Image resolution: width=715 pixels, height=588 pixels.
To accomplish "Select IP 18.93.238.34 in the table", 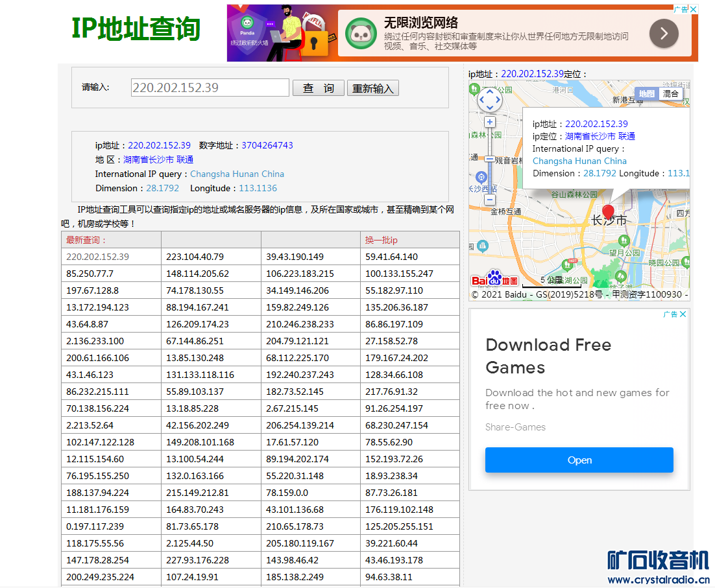I will tap(391, 476).
